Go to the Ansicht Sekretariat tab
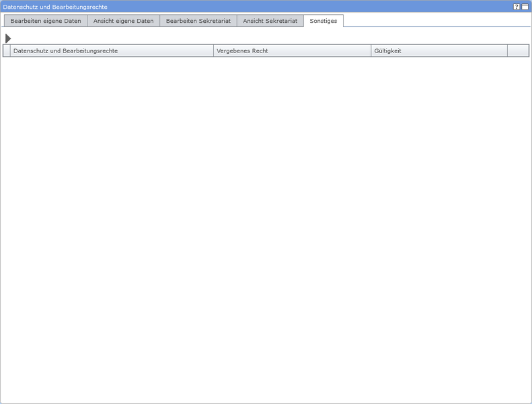The height and width of the screenshot is (404, 532). click(x=270, y=21)
